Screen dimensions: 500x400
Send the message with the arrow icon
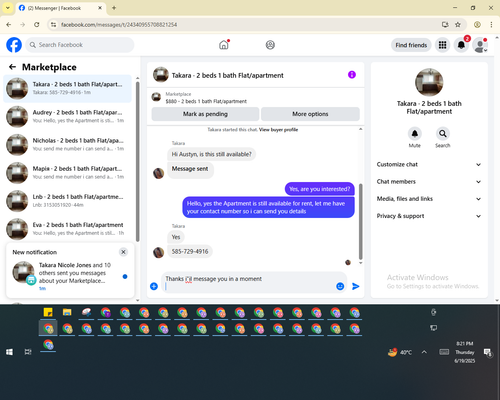coord(356,286)
